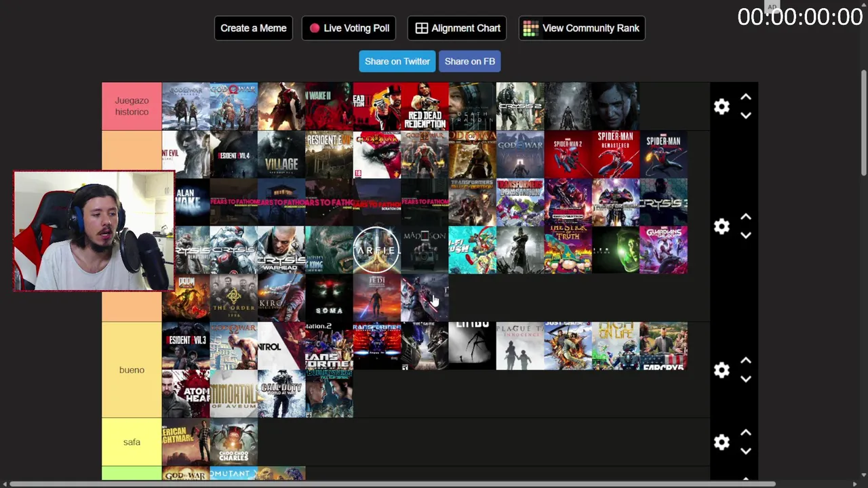Select the pink Juegazo historico tier label
Image resolution: width=868 pixels, height=488 pixels.
point(132,106)
